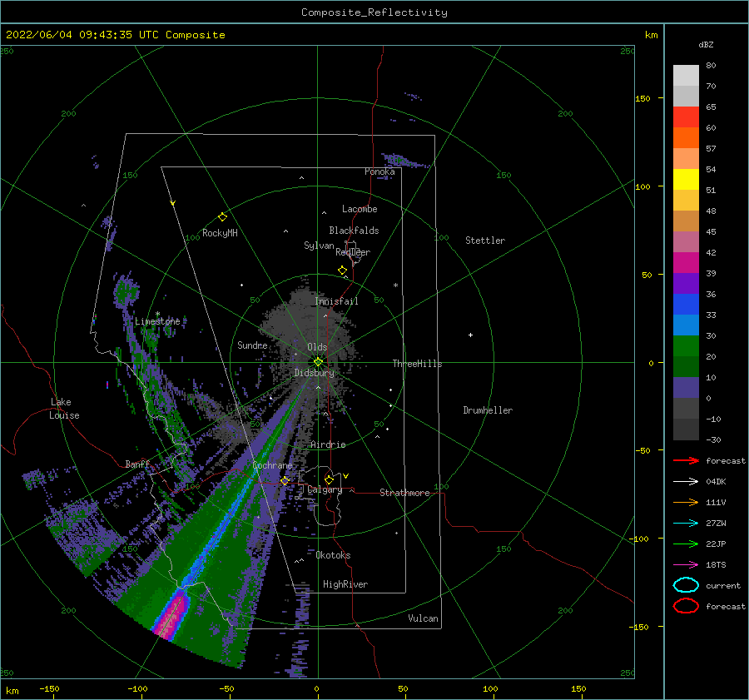The image size is (749, 700).
Task: Click the yellow radar site marker at center
Action: 318,362
